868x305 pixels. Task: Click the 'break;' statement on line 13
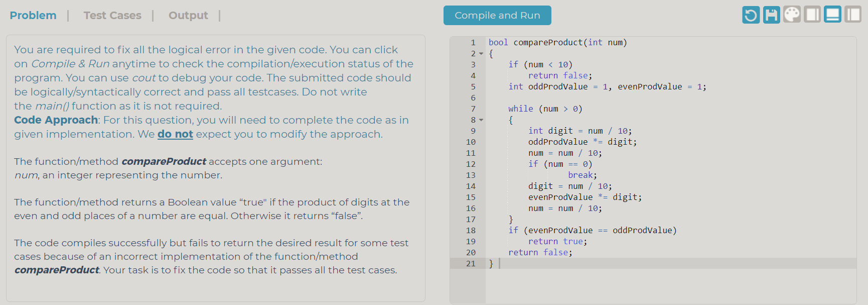tap(583, 175)
